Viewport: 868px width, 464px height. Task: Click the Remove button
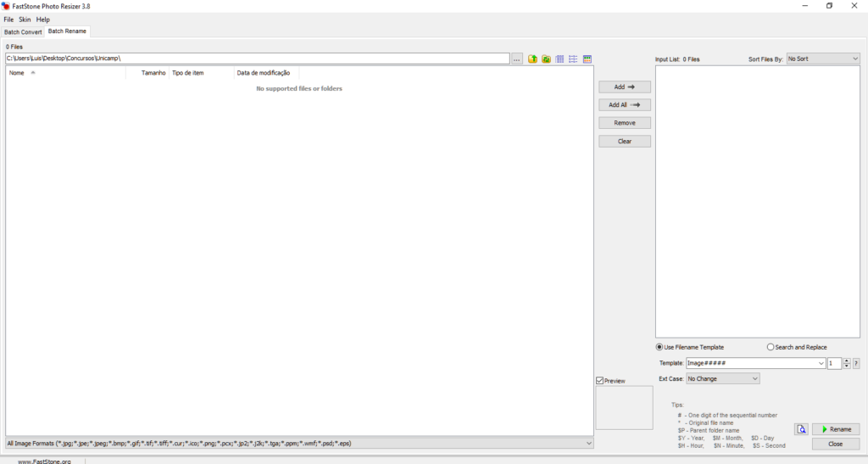pos(625,123)
